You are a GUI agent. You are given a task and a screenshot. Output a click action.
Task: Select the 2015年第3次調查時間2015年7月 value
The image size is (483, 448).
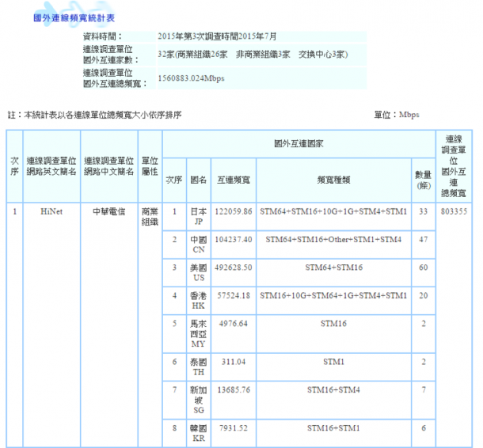pos(217,36)
